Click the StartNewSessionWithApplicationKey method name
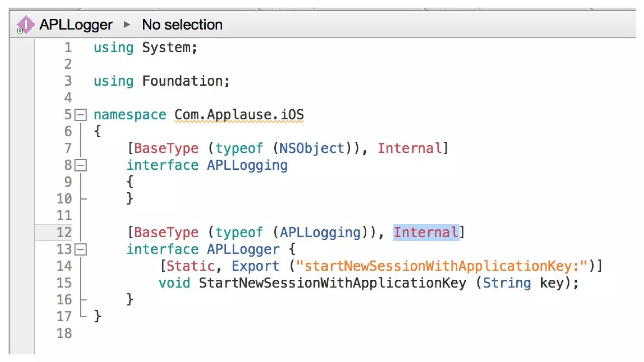 point(332,283)
